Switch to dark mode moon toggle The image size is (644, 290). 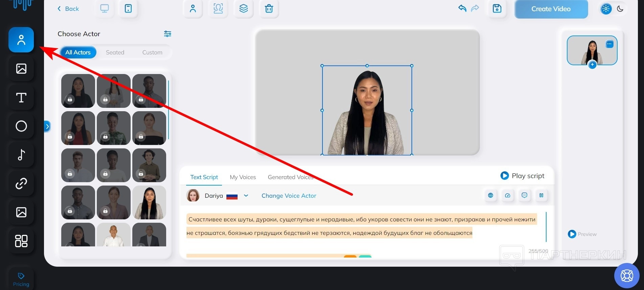pyautogui.click(x=620, y=9)
